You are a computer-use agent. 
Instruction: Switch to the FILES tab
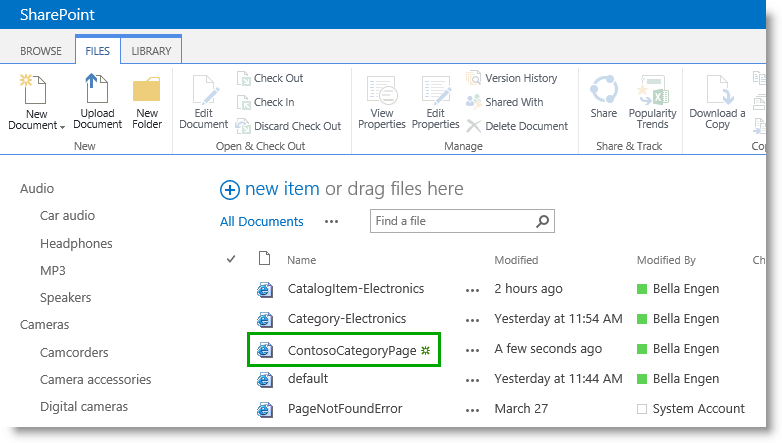pos(97,51)
